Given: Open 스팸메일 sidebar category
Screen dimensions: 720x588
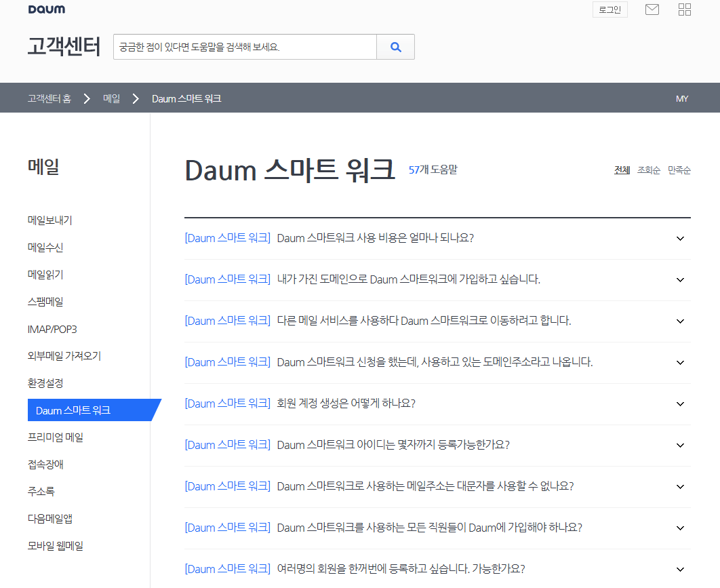Looking at the screenshot, I should (x=45, y=301).
